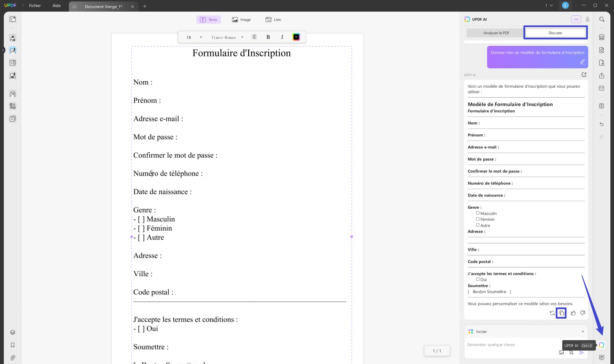The height and width of the screenshot is (364, 614).
Task: Check the Féminin checkbox
Action: [x=478, y=219]
